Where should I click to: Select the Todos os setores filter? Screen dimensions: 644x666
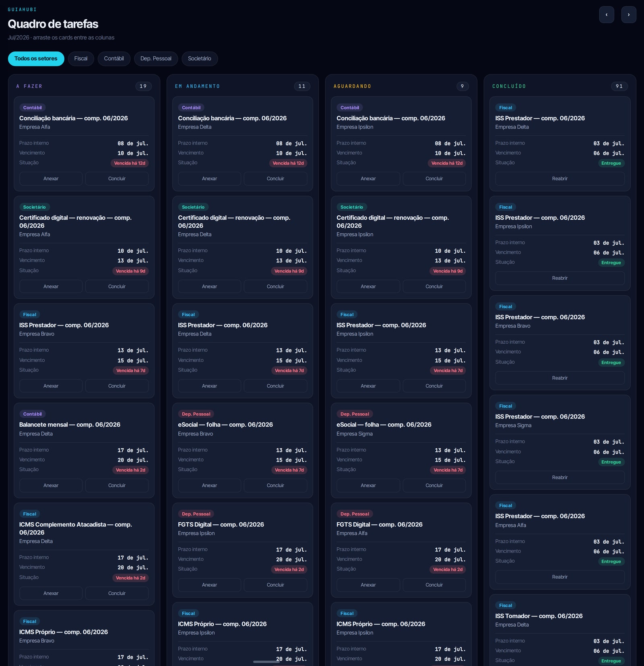pos(36,59)
